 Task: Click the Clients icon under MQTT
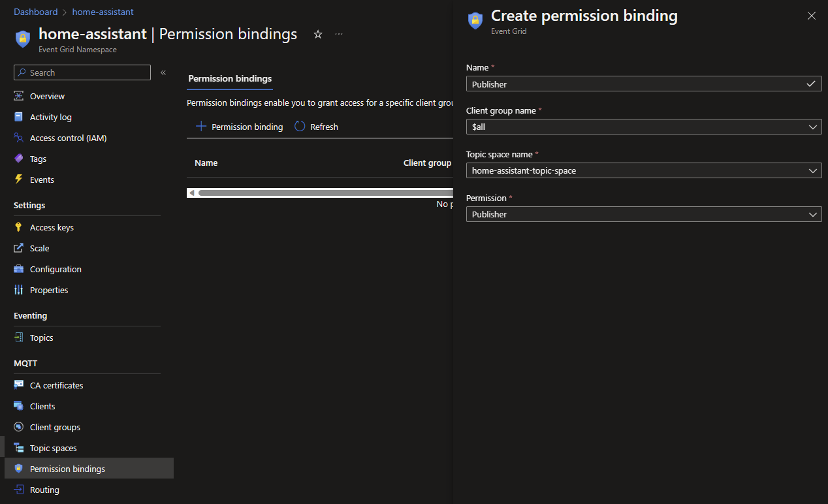18,406
